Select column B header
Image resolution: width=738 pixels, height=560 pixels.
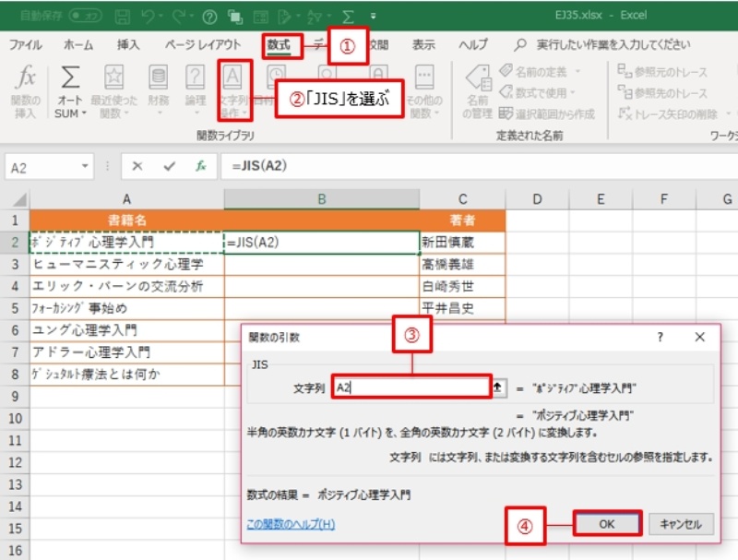point(322,199)
